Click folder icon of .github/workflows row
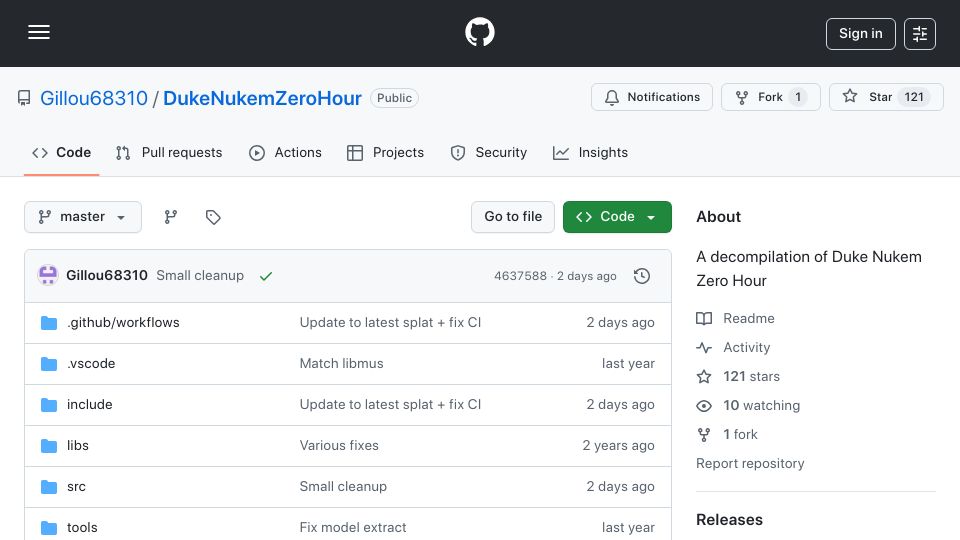 pos(49,323)
